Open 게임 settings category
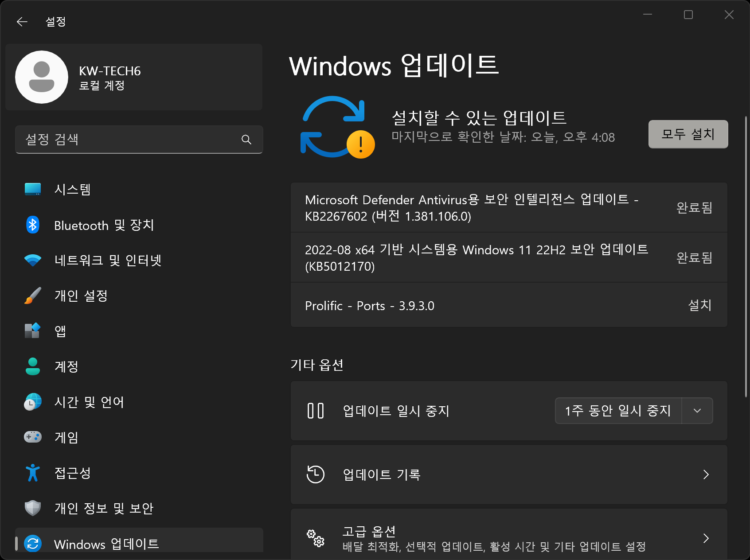Viewport: 750px width, 560px height. click(139, 437)
